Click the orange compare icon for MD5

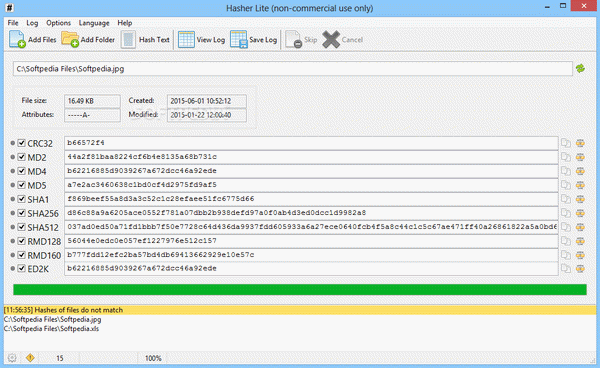(580, 185)
